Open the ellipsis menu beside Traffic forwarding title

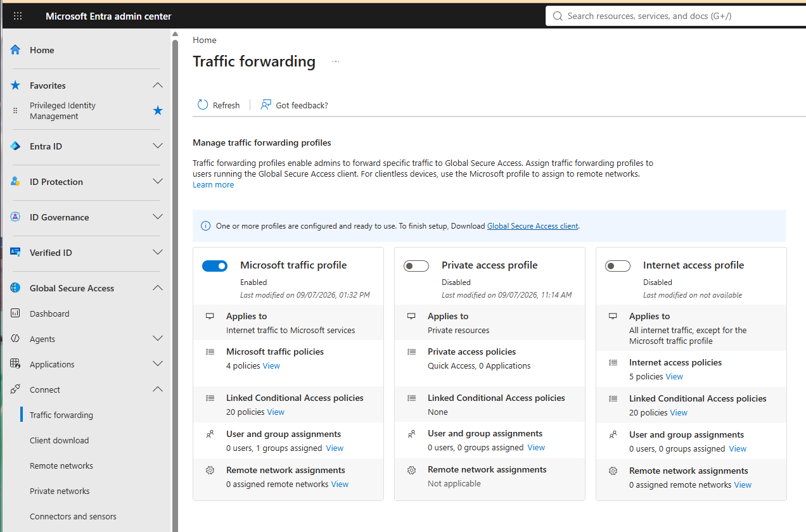pos(336,61)
